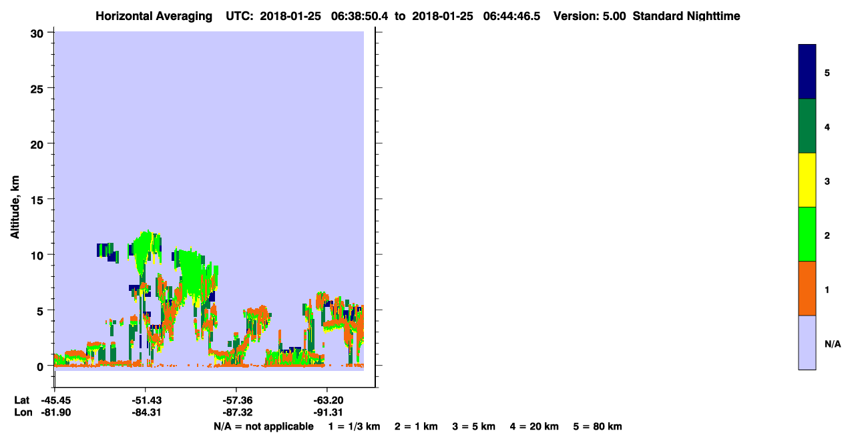Click the dark blue colorbar segment labeled 5
The height and width of the screenshot is (445, 868).
tap(807, 72)
